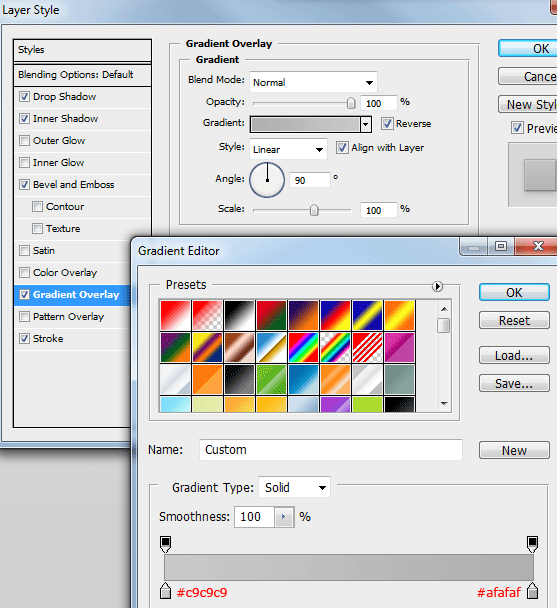The image size is (557, 608).
Task: Click the Reset button
Action: (x=514, y=320)
